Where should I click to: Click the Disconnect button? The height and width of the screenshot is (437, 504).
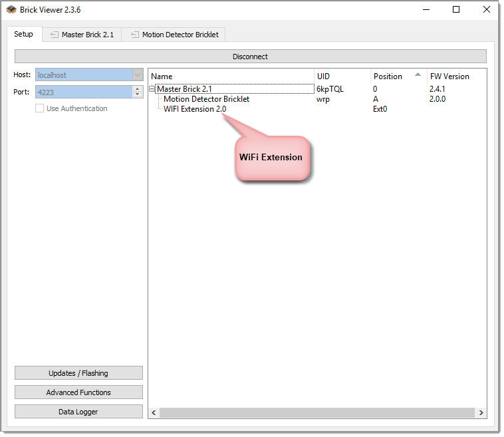click(x=251, y=57)
